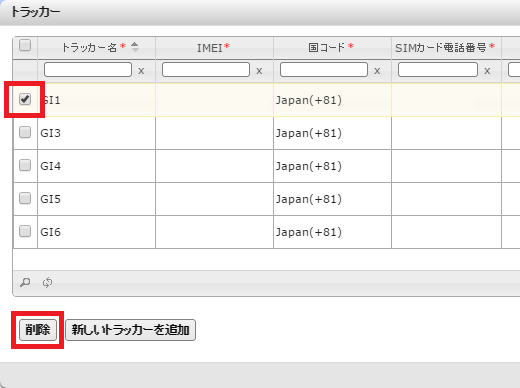The height and width of the screenshot is (388, 520).
Task: Check the GI5 row checkbox
Action: [25, 198]
